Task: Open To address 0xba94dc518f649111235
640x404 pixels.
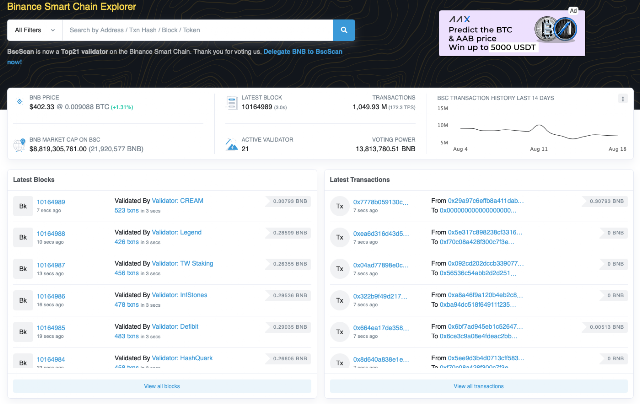Action: pyautogui.click(x=478, y=304)
